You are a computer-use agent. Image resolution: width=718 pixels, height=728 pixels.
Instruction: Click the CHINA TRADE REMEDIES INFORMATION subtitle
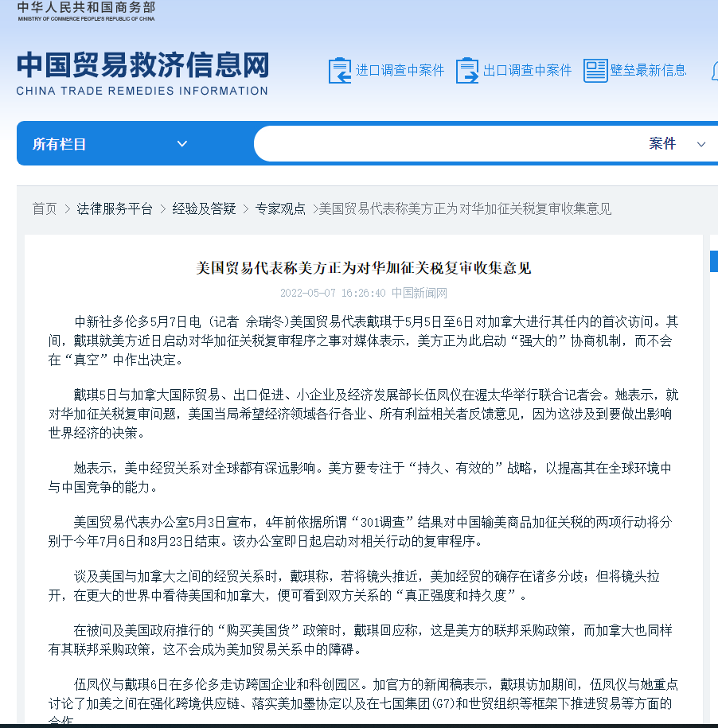click(142, 91)
